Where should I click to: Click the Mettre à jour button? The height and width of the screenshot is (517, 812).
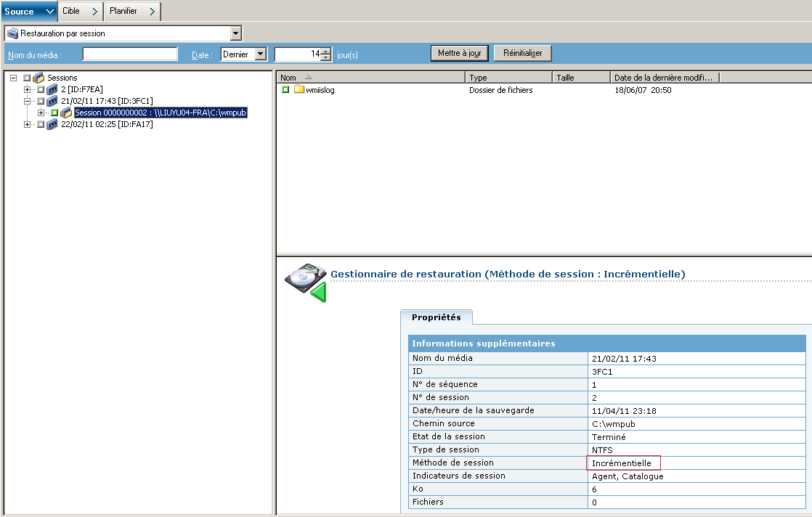pos(460,54)
